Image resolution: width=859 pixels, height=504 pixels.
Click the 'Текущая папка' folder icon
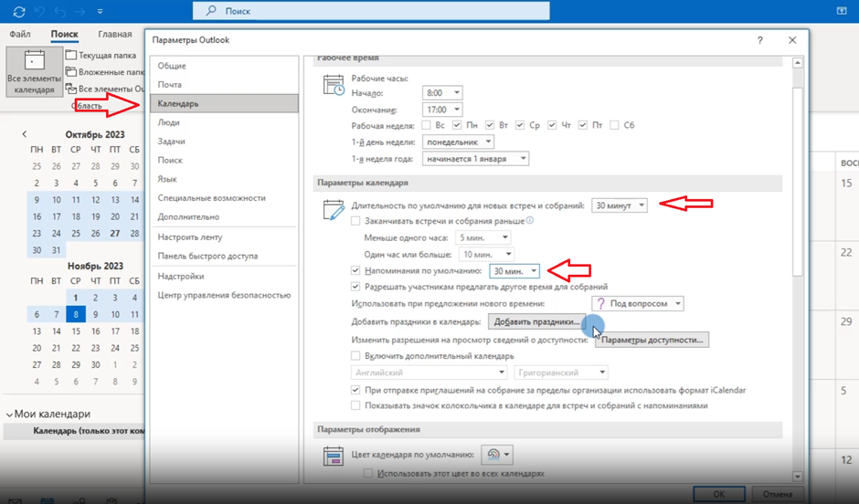71,56
